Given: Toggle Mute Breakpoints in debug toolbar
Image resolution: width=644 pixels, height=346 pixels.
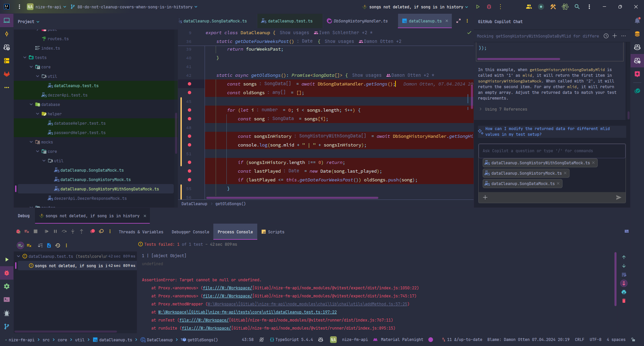Looking at the screenshot, I should [101, 231].
